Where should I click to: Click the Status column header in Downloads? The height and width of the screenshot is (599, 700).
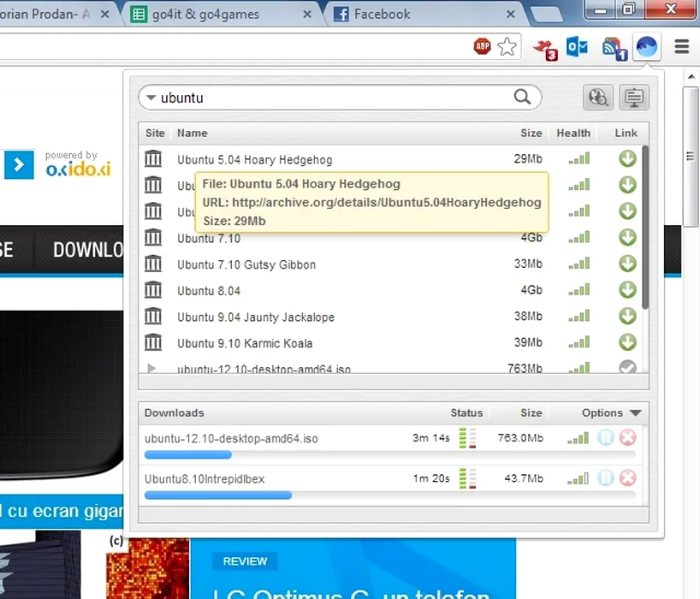click(466, 412)
